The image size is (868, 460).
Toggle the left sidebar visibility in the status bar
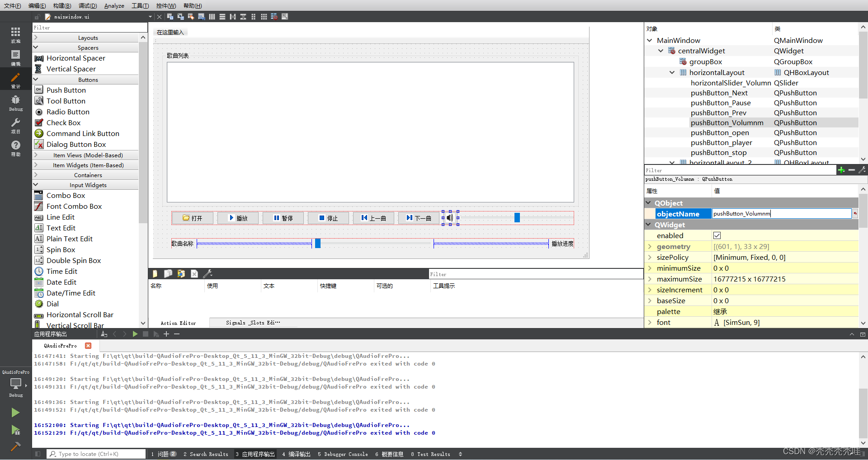click(38, 454)
